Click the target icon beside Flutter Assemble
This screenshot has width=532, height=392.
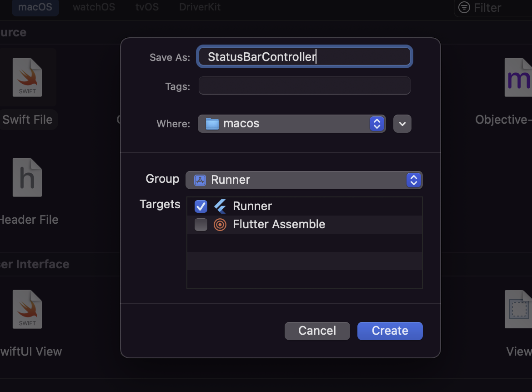click(x=220, y=224)
